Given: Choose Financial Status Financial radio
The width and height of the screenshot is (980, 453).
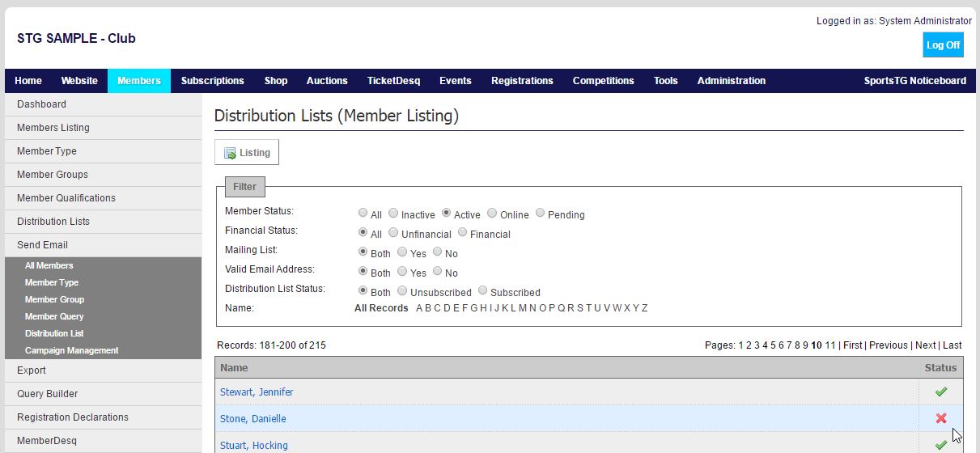Looking at the screenshot, I should click(462, 233).
